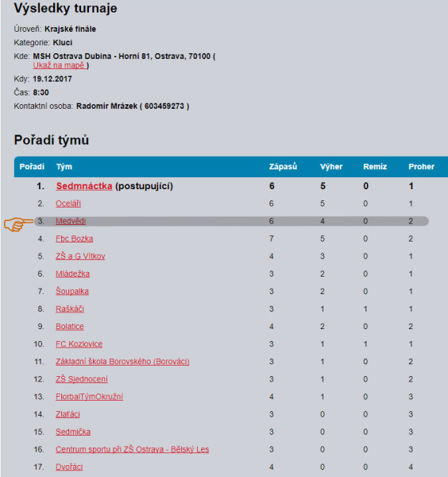Click the orange pointing hand icon

click(18, 224)
